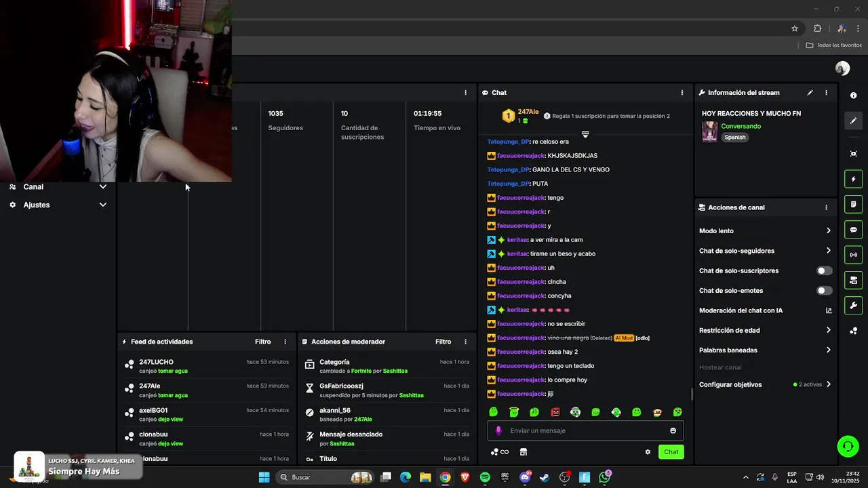The height and width of the screenshot is (488, 868).
Task: Open the store icon below message box
Action: 524,452
